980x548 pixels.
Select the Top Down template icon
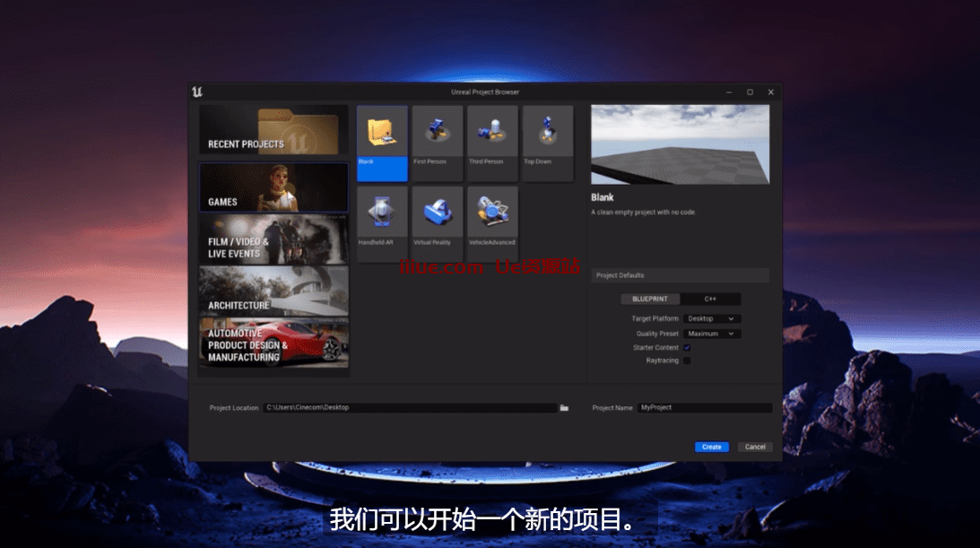(x=547, y=133)
